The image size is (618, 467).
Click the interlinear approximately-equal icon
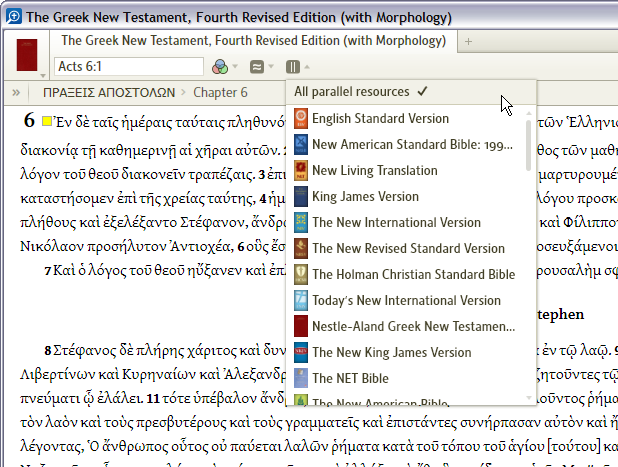pyautogui.click(x=257, y=67)
